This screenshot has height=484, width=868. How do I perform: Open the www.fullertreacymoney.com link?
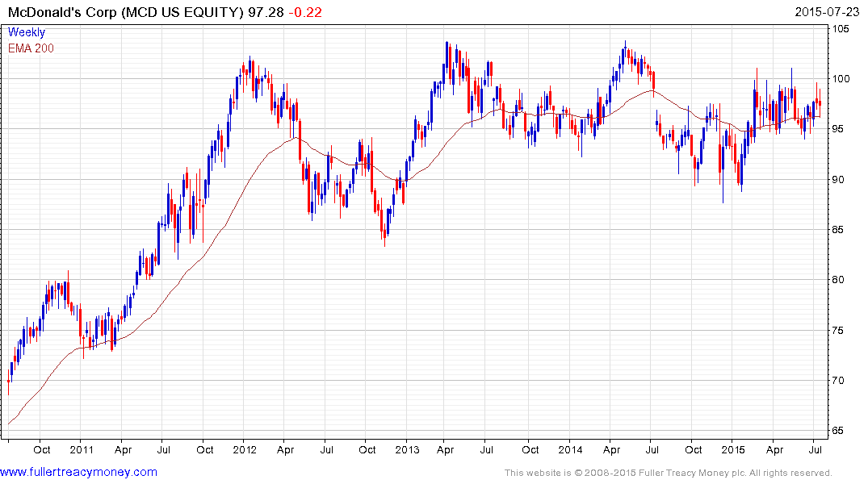[78, 472]
